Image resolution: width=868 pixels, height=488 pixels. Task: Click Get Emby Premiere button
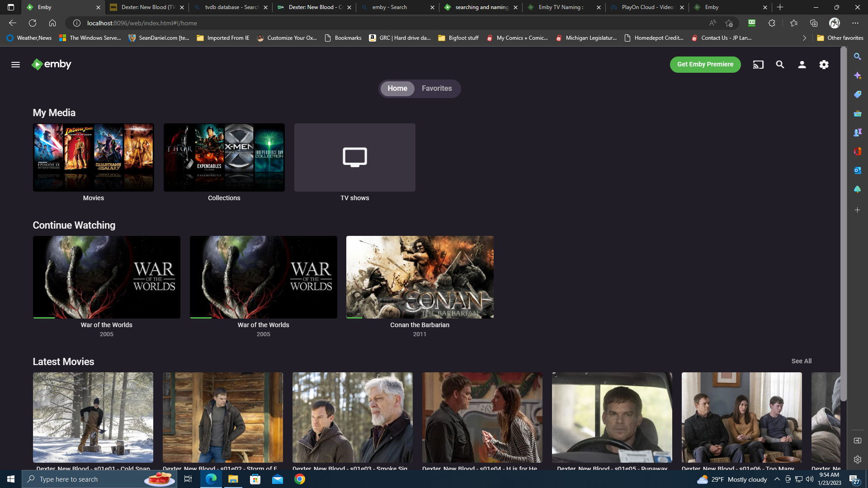point(705,64)
